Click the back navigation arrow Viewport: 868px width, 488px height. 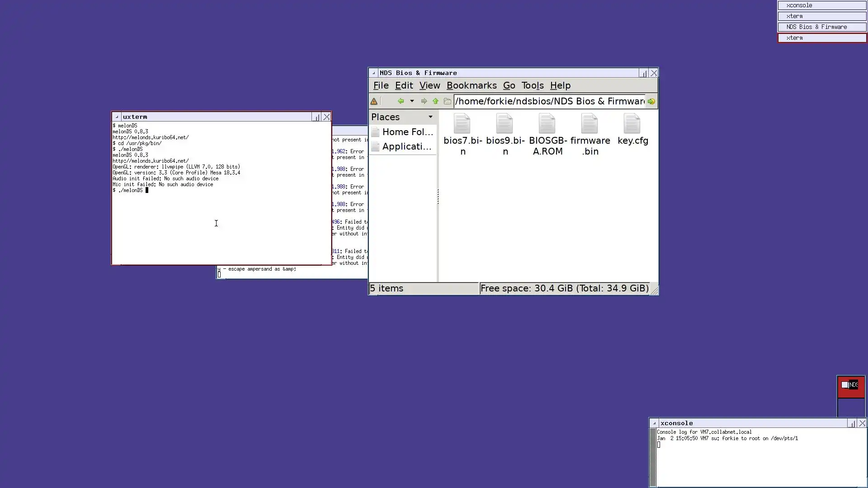point(401,101)
